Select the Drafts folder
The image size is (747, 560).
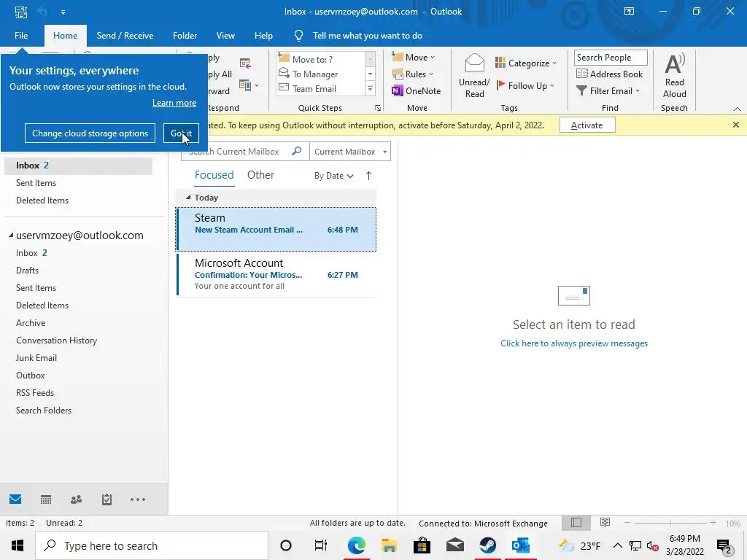click(x=27, y=270)
